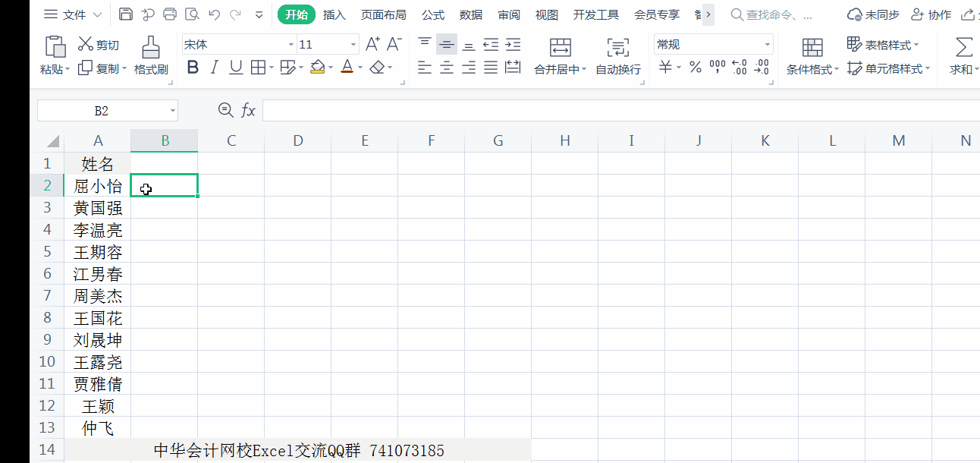Open font color A dropdown
The width and height of the screenshot is (980, 463).
click(360, 68)
